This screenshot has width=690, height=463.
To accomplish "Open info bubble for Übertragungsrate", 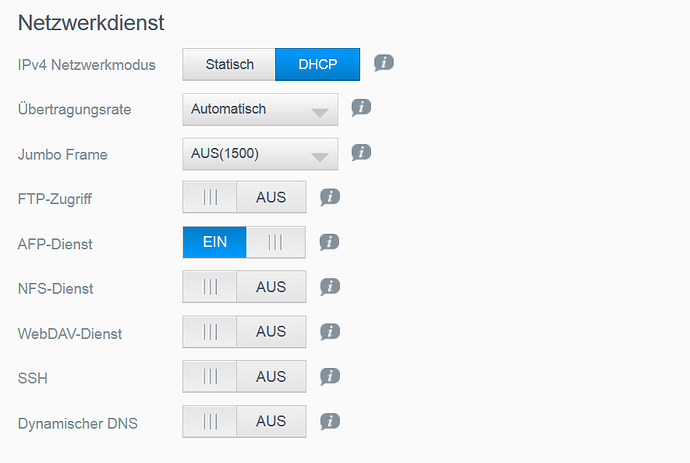I will pyautogui.click(x=361, y=107).
